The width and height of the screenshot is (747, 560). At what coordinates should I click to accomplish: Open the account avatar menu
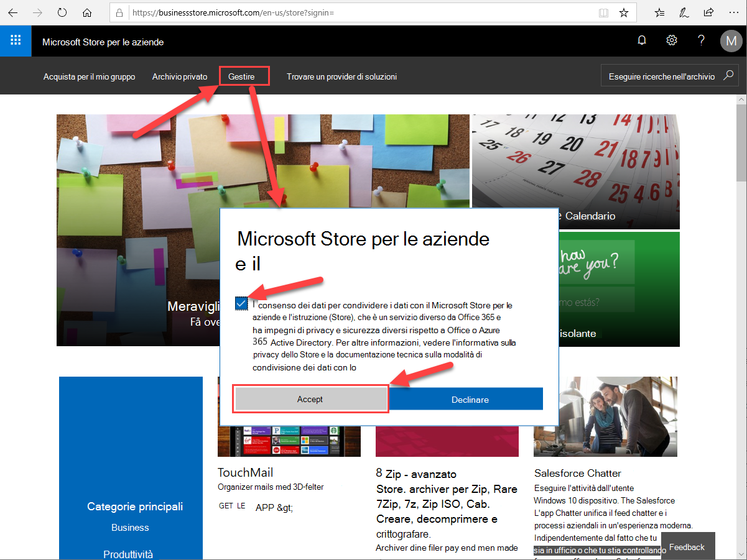tap(731, 41)
